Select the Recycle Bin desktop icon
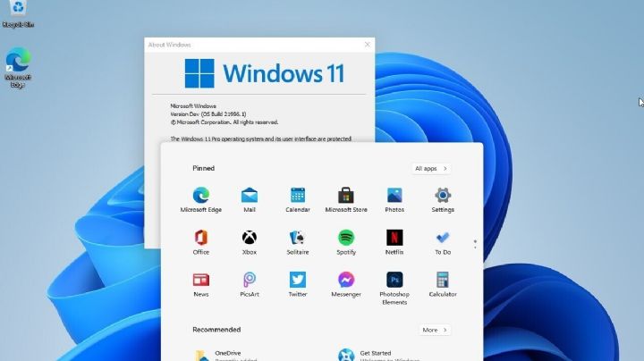 [x=18, y=14]
